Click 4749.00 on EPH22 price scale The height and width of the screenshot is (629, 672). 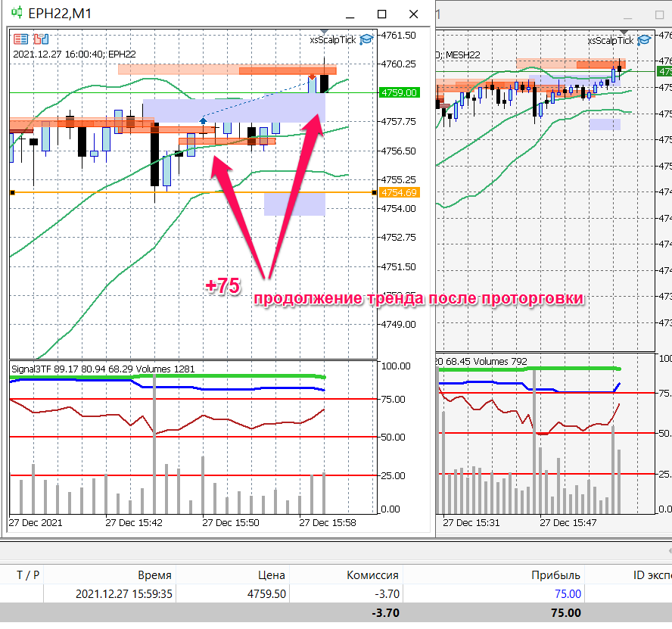399,324
